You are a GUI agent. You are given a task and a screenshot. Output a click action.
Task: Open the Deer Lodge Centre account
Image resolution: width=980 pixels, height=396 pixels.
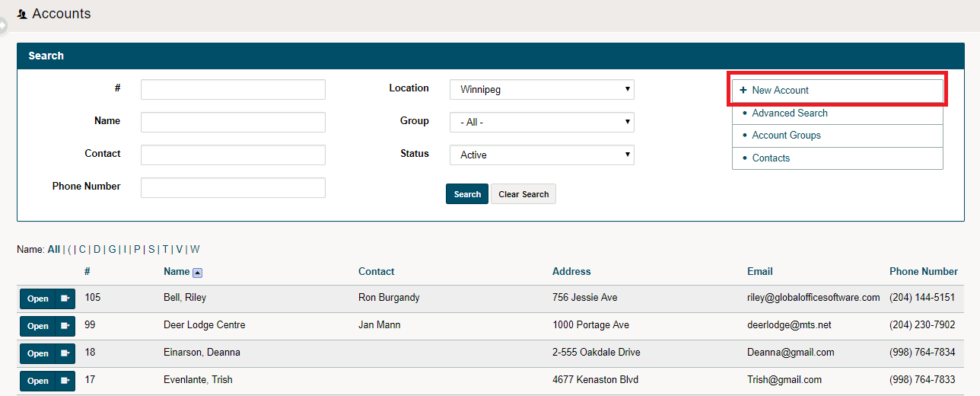(37, 326)
